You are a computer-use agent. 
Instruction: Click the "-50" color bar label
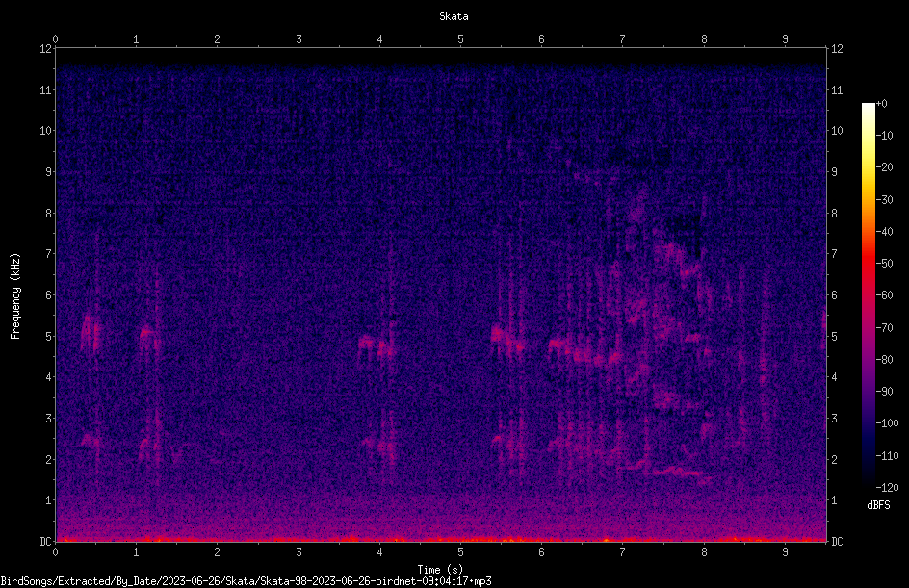pos(884,263)
